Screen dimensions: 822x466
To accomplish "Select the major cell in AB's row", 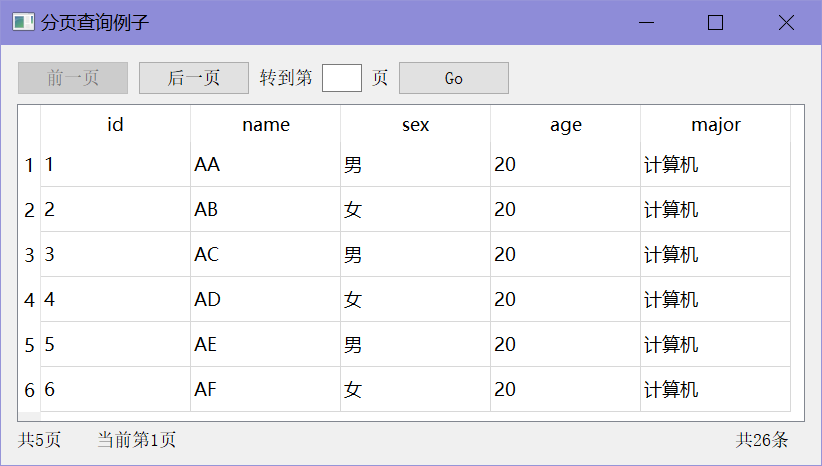I will tap(716, 210).
